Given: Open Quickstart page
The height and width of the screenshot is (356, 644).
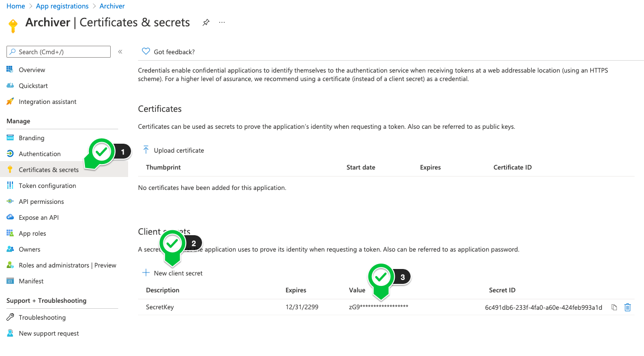Looking at the screenshot, I should tap(33, 86).
